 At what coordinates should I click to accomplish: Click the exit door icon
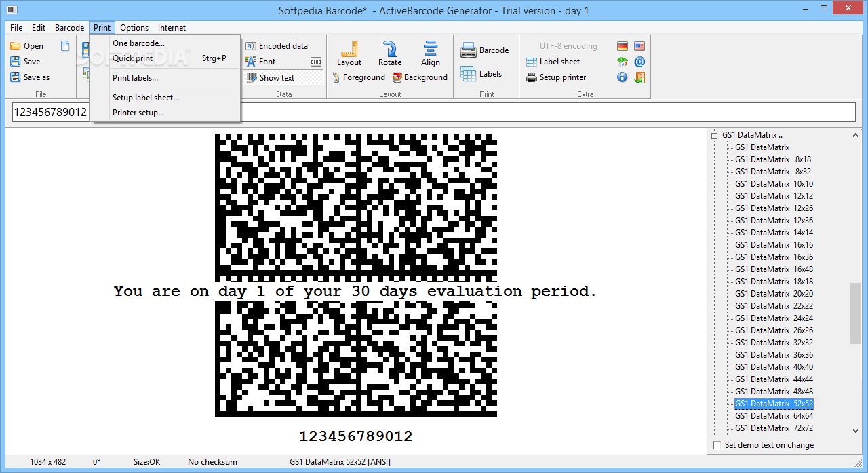[x=639, y=77]
